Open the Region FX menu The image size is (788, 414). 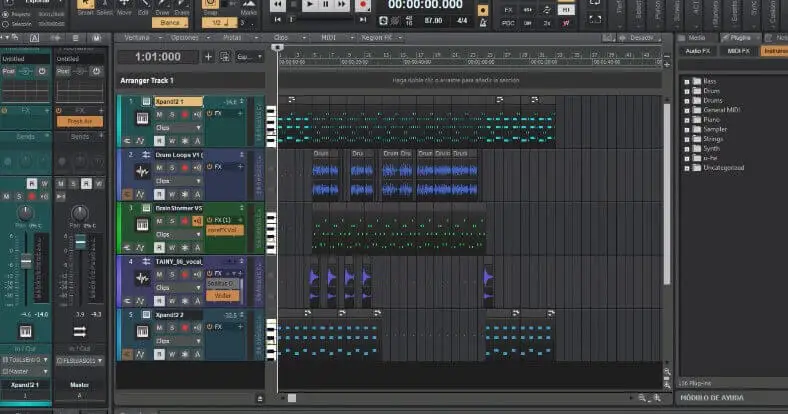coord(379,38)
